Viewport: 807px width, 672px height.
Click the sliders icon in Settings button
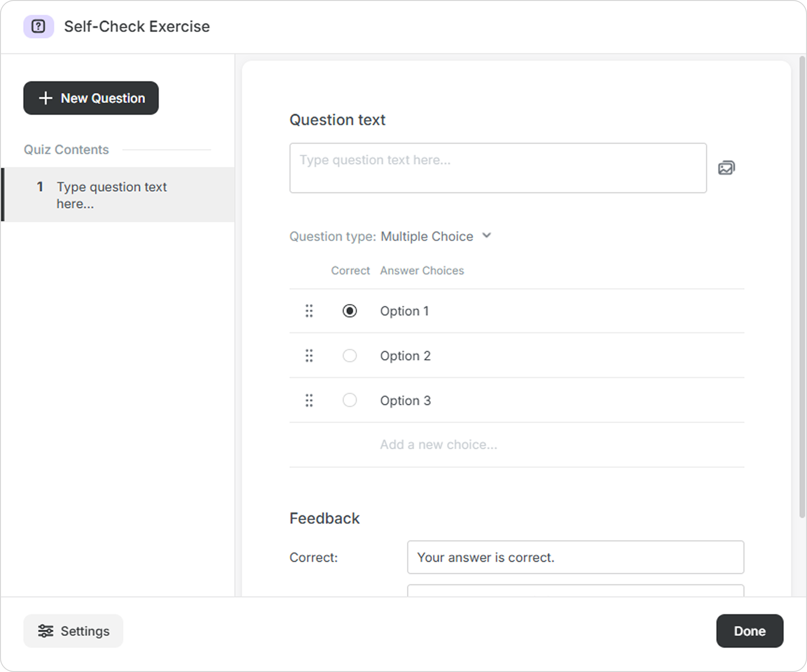[x=46, y=630]
